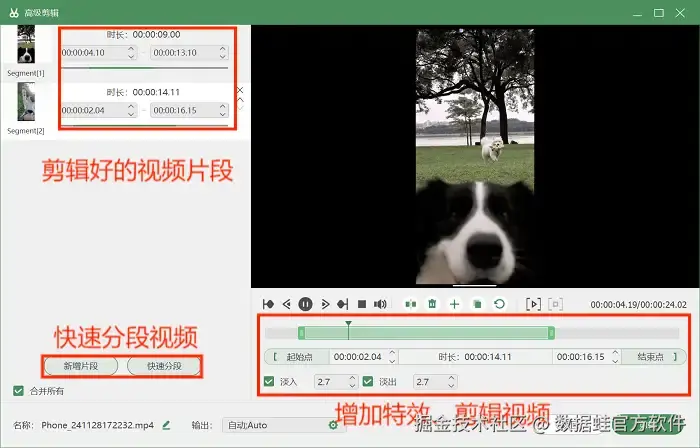Move Segment[2] down with the arrow
Image resolution: width=700 pixels, height=448 pixels.
(240, 108)
